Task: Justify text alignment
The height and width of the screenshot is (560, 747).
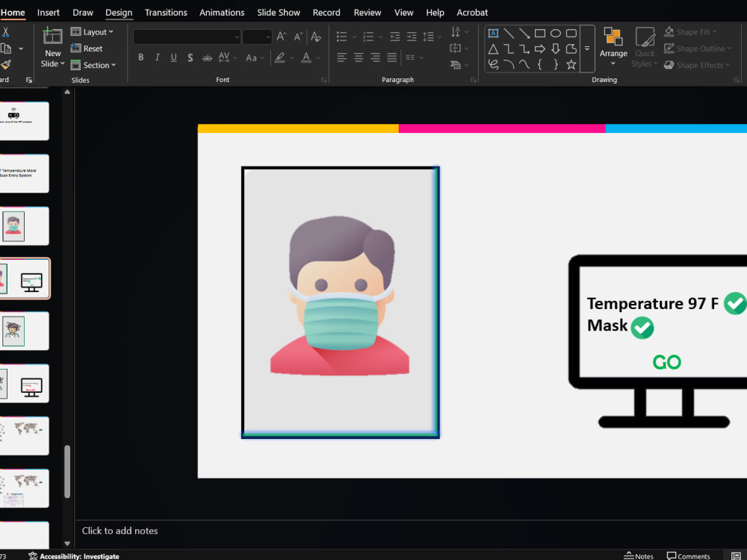Action: 391,57
